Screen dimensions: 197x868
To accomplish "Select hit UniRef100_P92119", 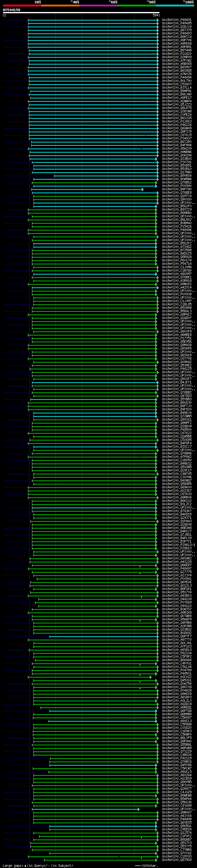I will click(x=176, y=758).
